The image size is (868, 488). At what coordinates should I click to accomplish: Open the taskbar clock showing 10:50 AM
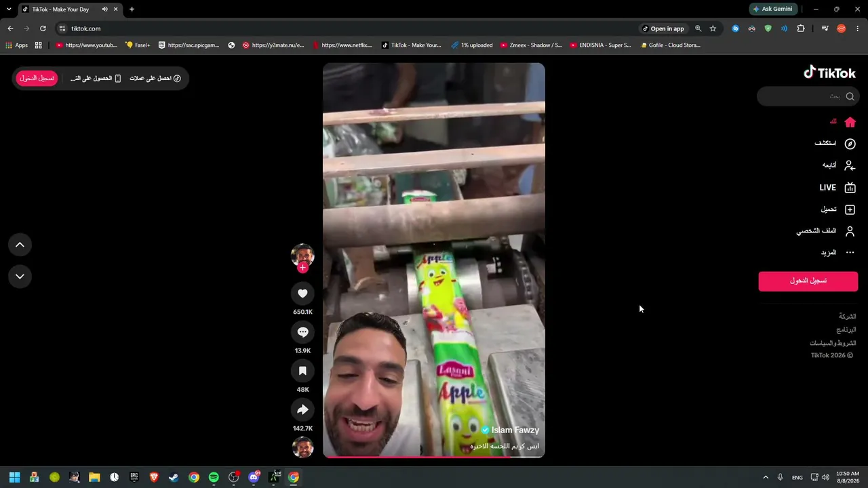point(848,477)
